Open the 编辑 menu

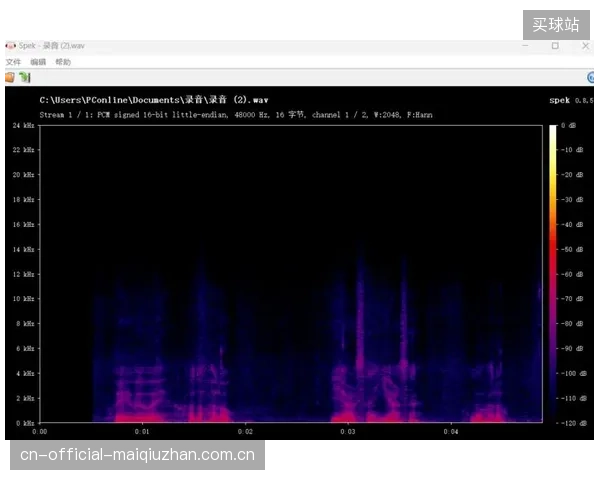pyautogui.click(x=38, y=62)
